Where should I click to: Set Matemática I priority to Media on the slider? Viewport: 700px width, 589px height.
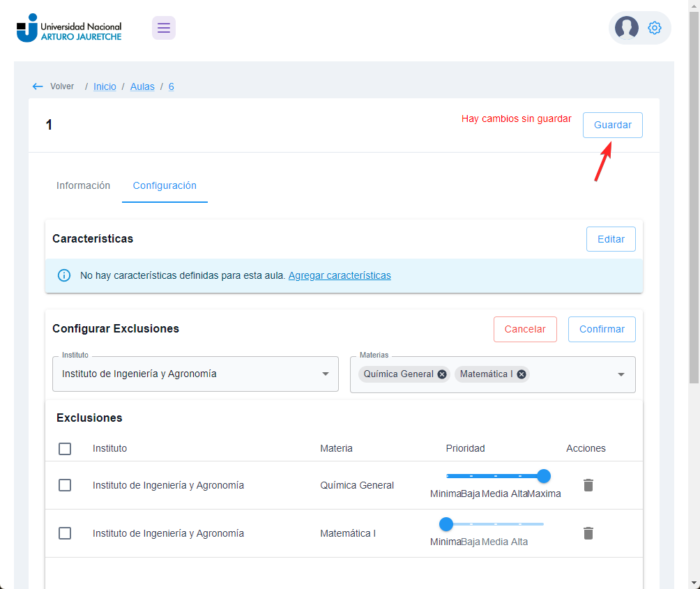click(495, 524)
